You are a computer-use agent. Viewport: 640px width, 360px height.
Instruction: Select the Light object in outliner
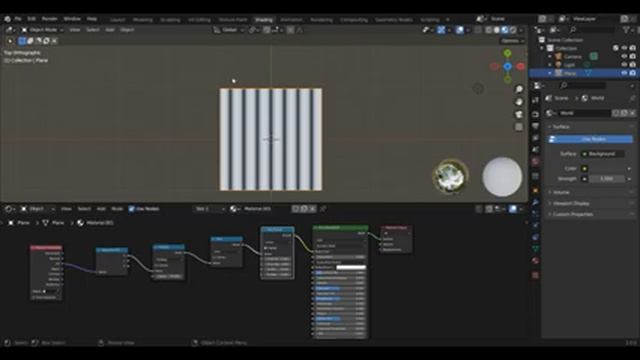point(569,64)
